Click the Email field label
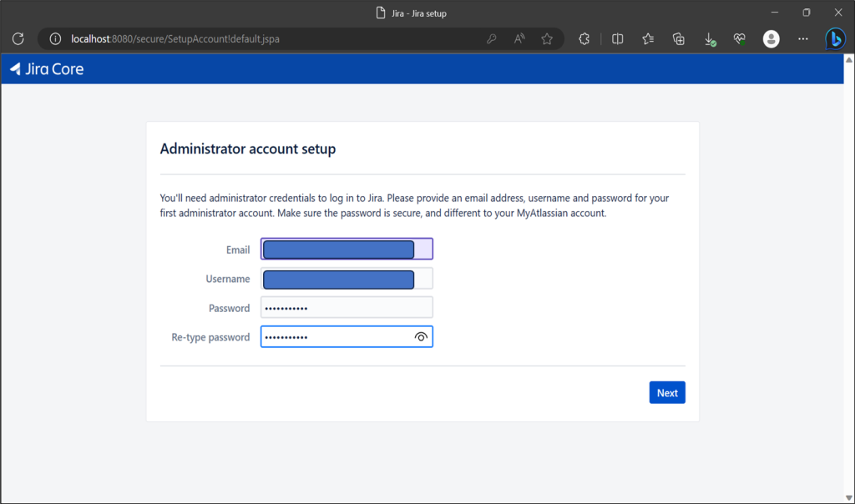Screen dimensions: 855x504 tap(238, 250)
